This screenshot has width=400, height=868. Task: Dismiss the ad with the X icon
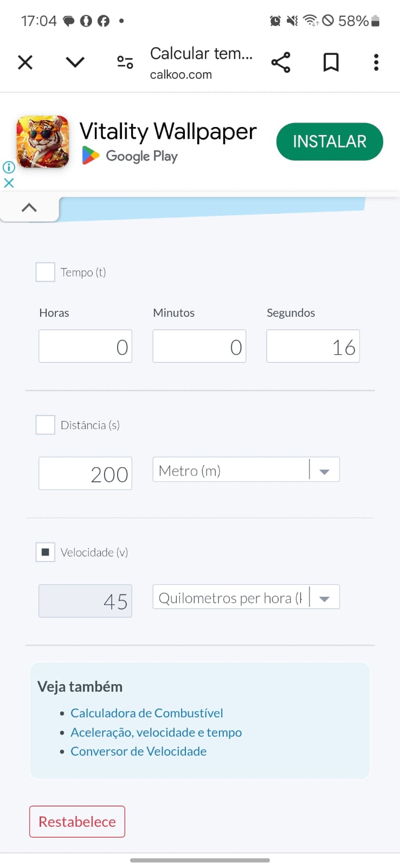tap(9, 183)
